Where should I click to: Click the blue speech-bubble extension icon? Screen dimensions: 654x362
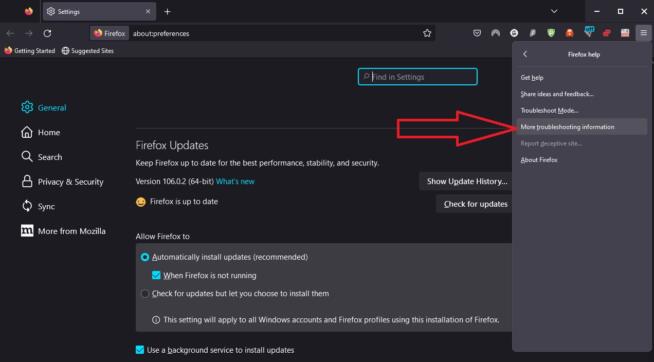point(589,32)
